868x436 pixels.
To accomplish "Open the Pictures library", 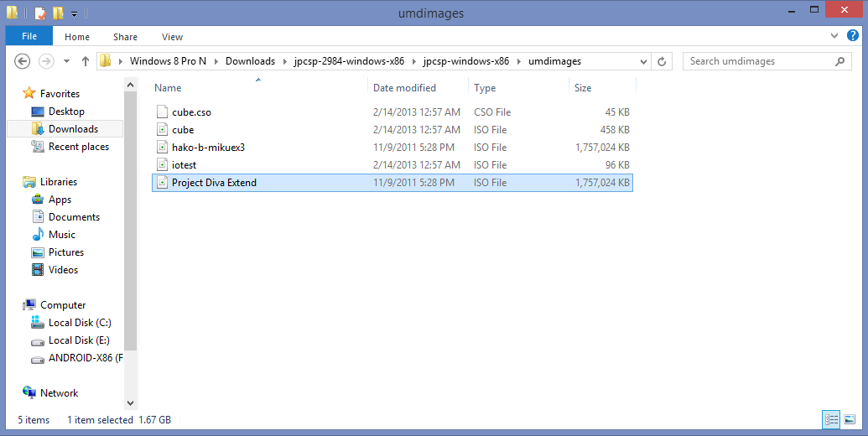I will pos(66,252).
